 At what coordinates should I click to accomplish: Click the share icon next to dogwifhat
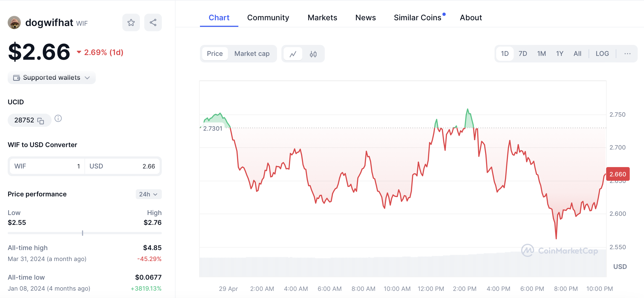153,22
